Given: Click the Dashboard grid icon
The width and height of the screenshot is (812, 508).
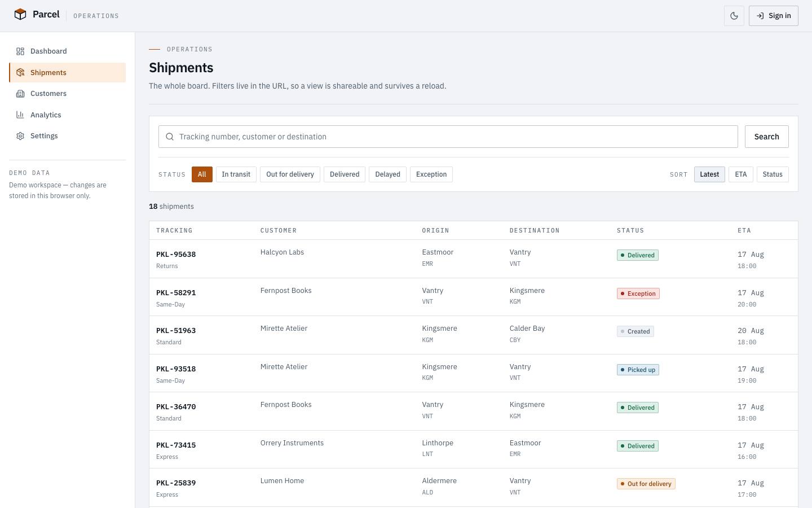Looking at the screenshot, I should tap(20, 51).
